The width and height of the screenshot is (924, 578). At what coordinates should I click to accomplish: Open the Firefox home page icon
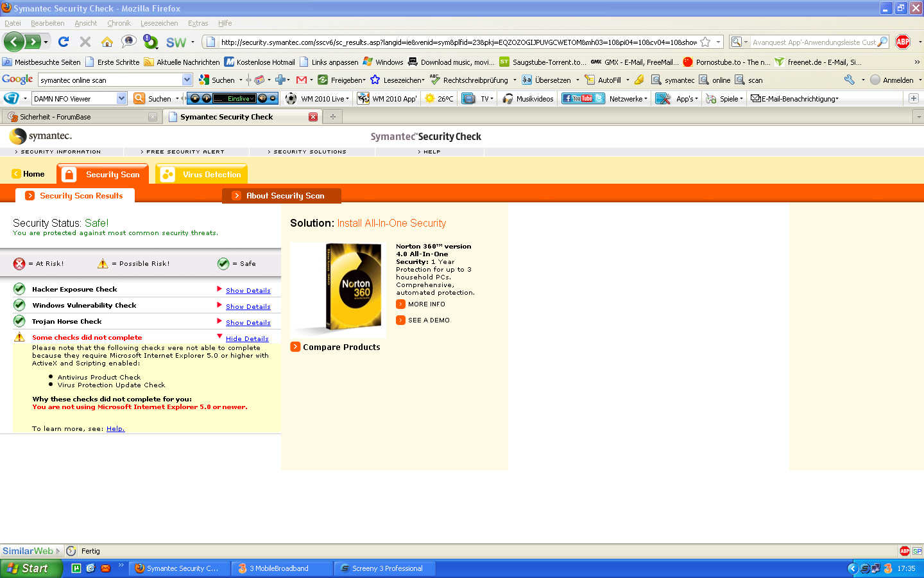107,42
